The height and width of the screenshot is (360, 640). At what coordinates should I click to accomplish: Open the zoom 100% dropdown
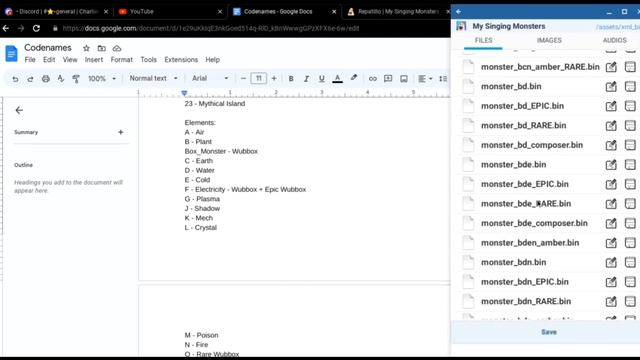click(102, 78)
